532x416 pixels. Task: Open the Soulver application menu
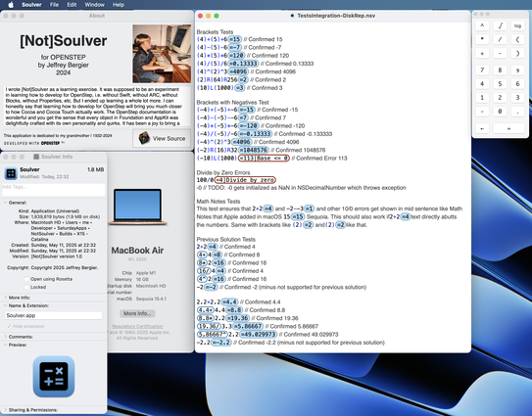click(31, 5)
